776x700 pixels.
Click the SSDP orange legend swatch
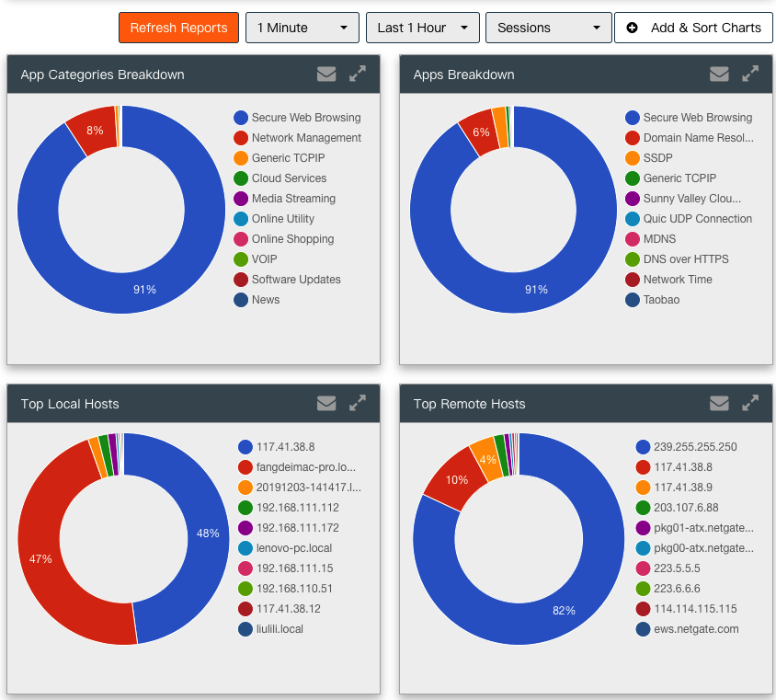[633, 158]
